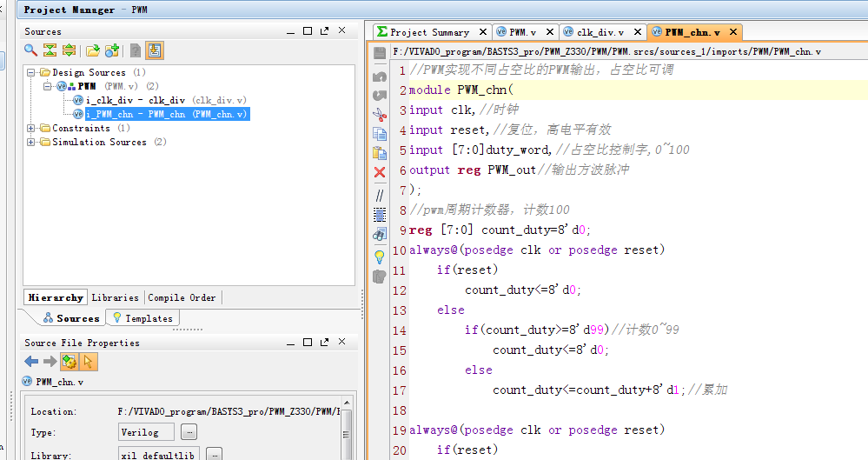Click the blue back arrow in Source File Properties
Image resolution: width=868 pixels, height=460 pixels.
pyautogui.click(x=31, y=362)
